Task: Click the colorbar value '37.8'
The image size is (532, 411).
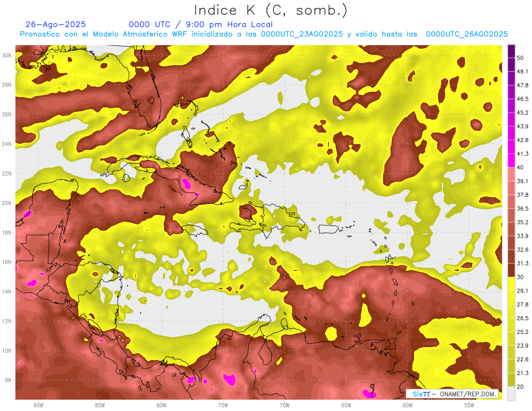Action: [523, 195]
